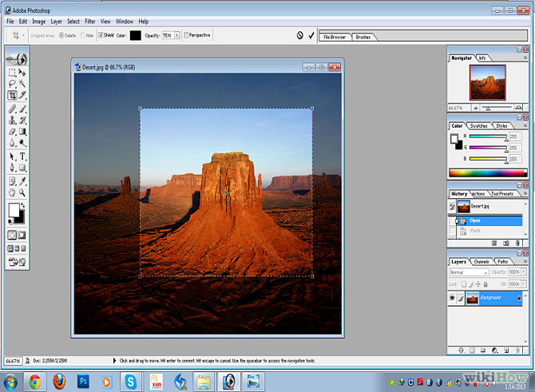The image size is (535, 392).
Task: Open the Navigator panel flyout menu
Action: (525, 58)
